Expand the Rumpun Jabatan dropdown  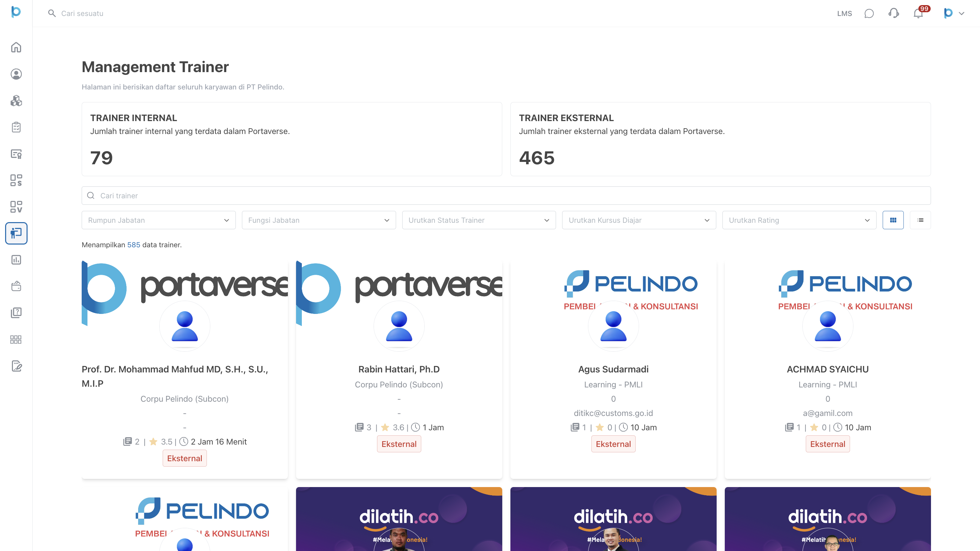click(159, 220)
